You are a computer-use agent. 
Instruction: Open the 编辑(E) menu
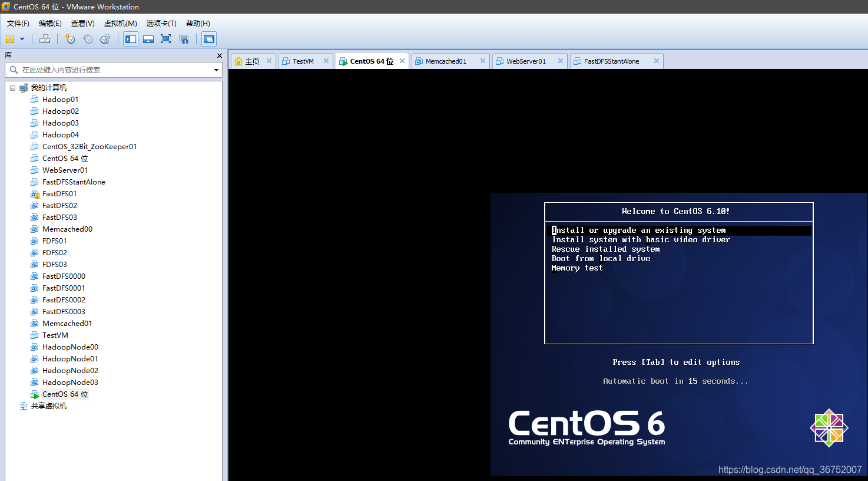[x=50, y=24]
